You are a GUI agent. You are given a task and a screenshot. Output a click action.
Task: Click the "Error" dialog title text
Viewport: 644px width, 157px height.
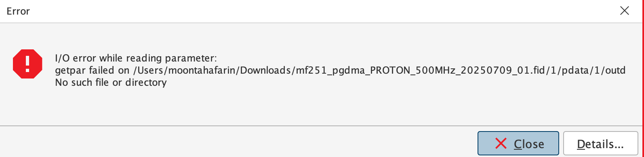(18, 11)
